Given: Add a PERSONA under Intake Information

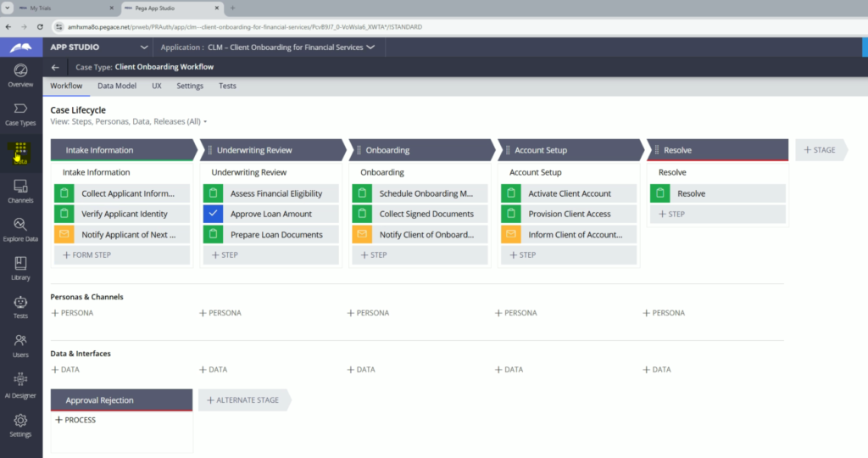Looking at the screenshot, I should coord(73,313).
